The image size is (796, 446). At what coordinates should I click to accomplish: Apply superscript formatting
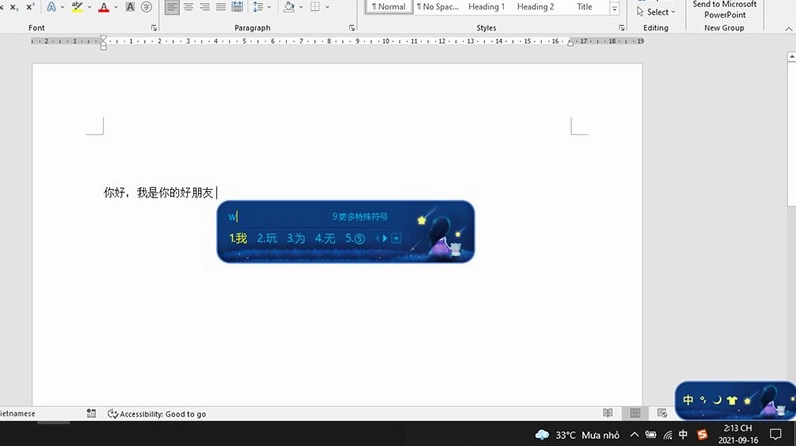30,7
